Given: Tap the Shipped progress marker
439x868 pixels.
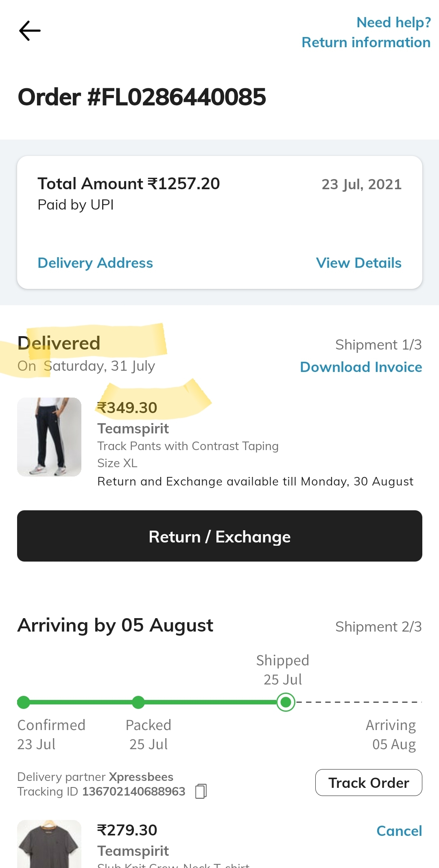Looking at the screenshot, I should 286,702.
